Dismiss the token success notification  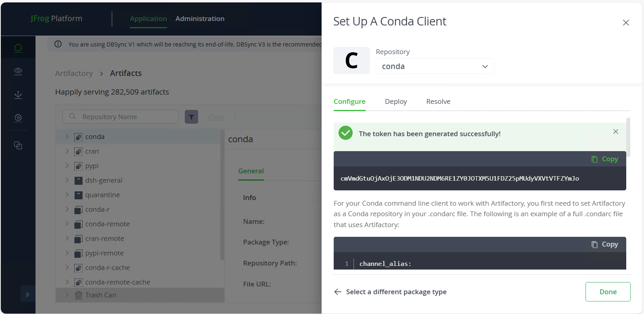click(615, 132)
